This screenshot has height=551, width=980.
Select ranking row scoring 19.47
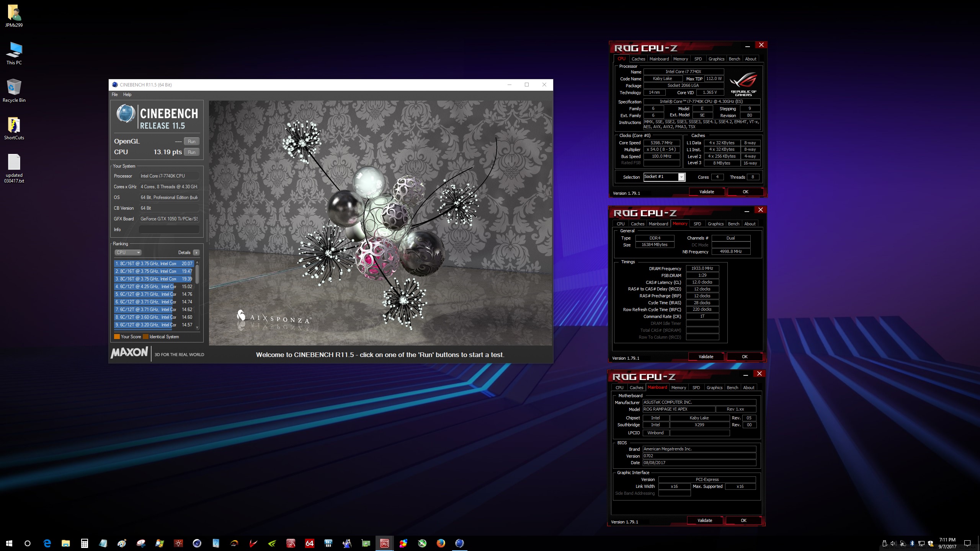point(154,271)
